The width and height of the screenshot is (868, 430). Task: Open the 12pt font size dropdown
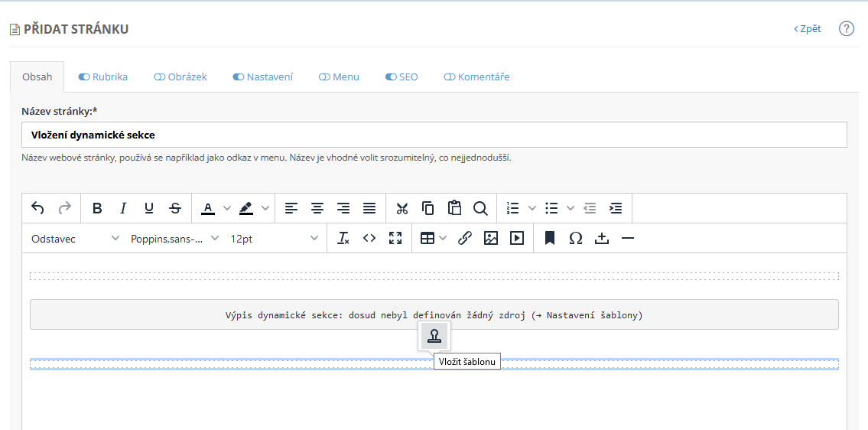coord(274,239)
